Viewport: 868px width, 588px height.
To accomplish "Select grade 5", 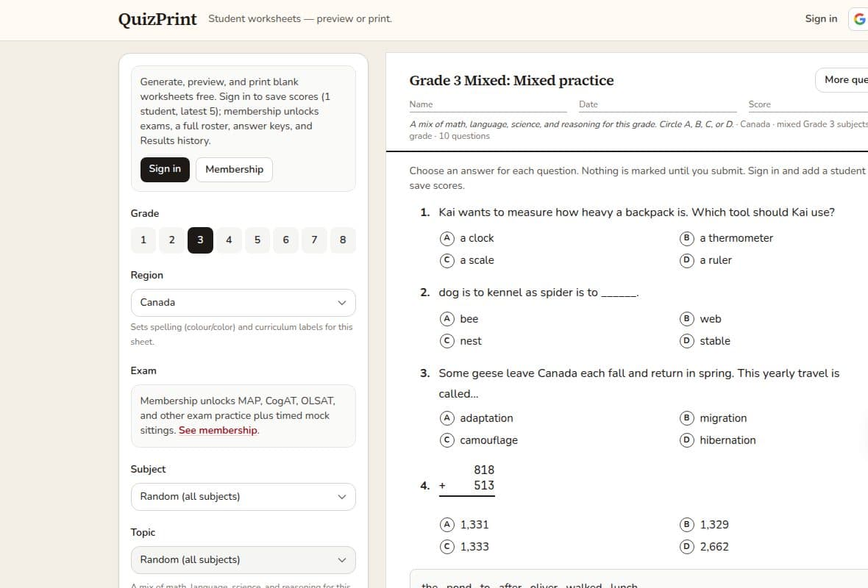I will pyautogui.click(x=257, y=240).
